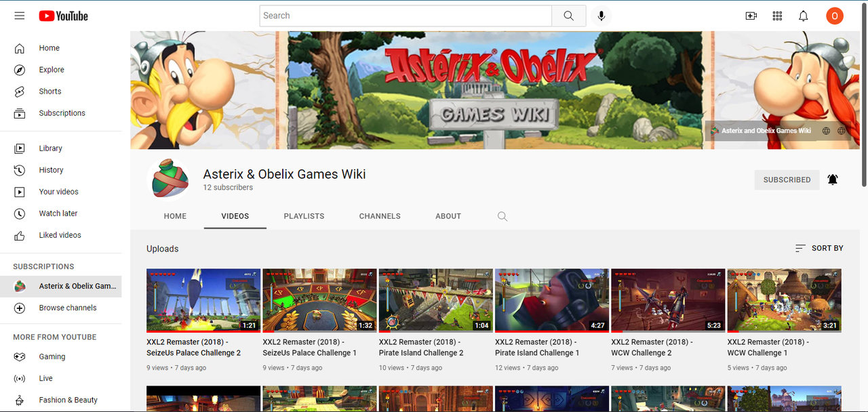Play the 1:32 video thumbnail
The width and height of the screenshot is (868, 412).
tap(319, 301)
